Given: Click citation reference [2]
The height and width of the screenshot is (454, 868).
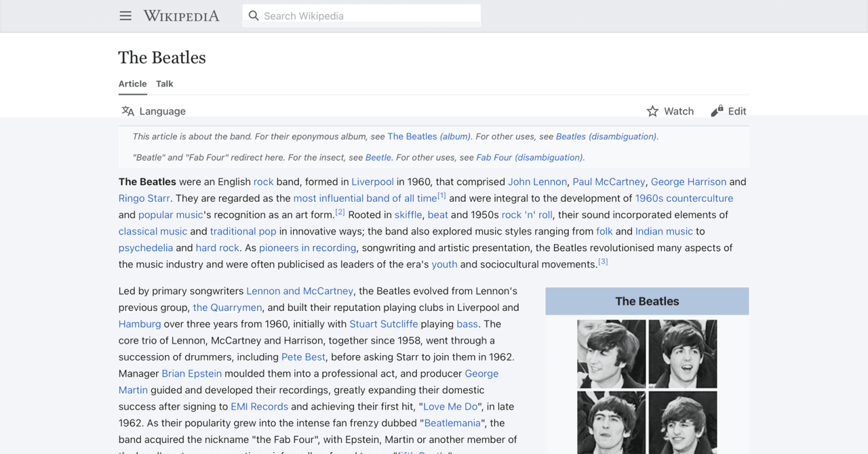Looking at the screenshot, I should click(340, 211).
